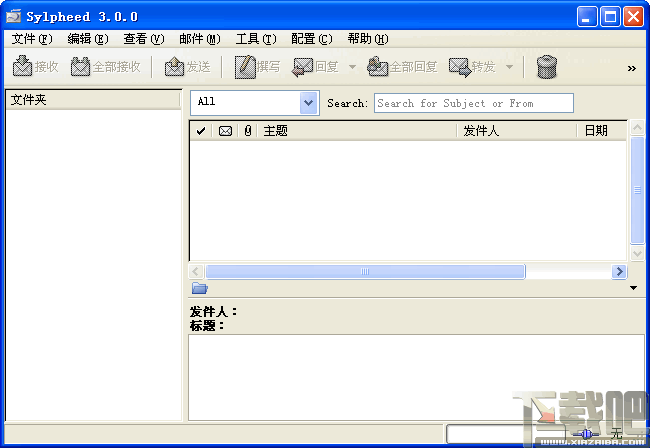Image resolution: width=650 pixels, height=448 pixels.
Task: Sort by the envelope status column header
Action: click(225, 131)
